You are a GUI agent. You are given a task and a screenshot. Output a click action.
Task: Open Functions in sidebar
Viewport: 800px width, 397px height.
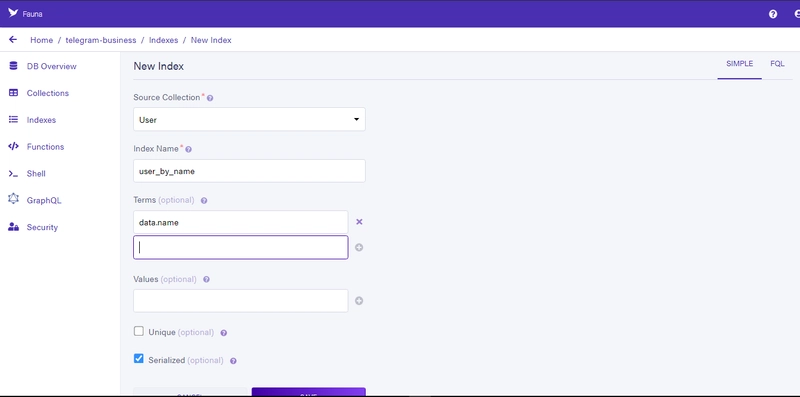45,147
